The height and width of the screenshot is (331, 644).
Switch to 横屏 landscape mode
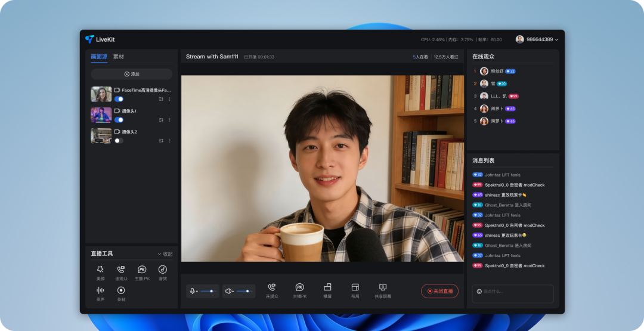(x=327, y=291)
